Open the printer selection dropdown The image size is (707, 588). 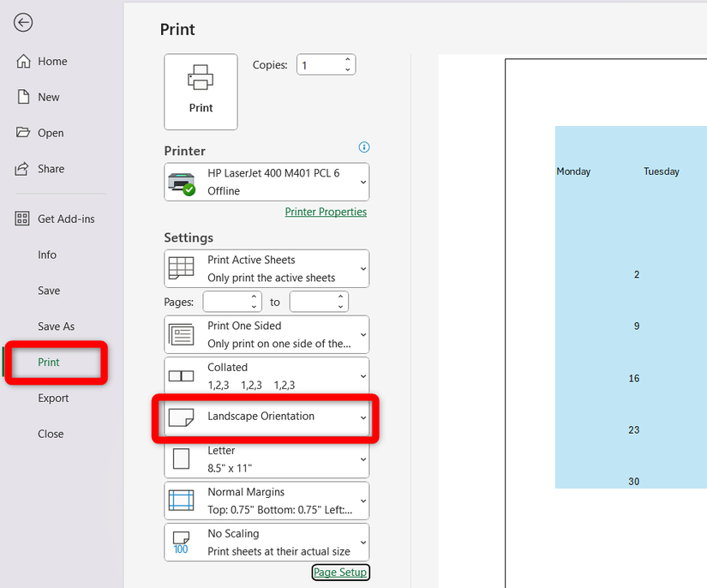362,182
